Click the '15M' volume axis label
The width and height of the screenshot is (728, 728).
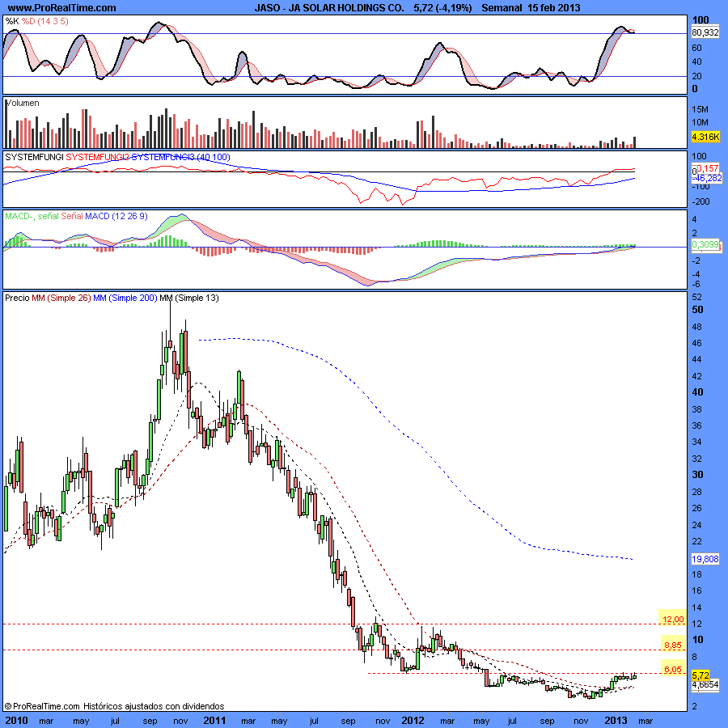700,109
